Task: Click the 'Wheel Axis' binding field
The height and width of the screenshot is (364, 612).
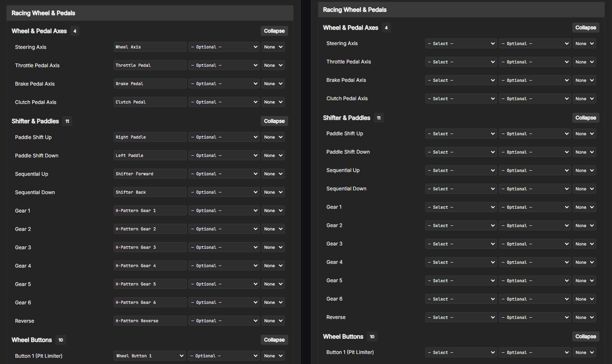Action: pyautogui.click(x=150, y=47)
